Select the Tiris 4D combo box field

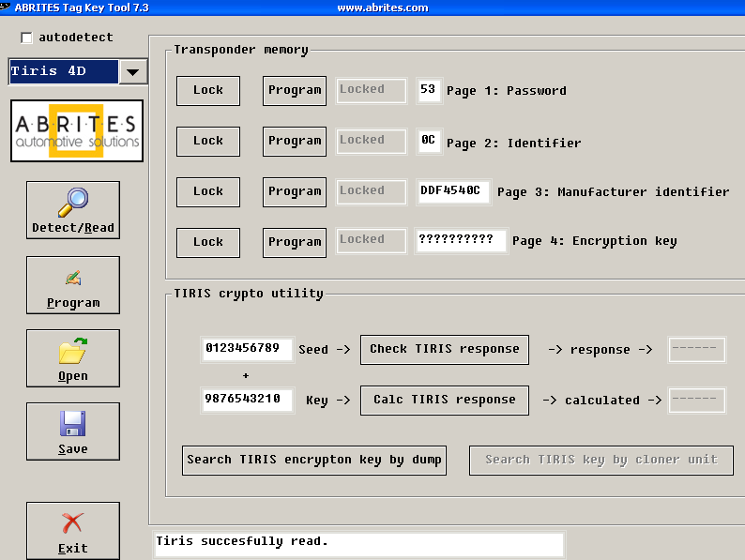[64, 71]
